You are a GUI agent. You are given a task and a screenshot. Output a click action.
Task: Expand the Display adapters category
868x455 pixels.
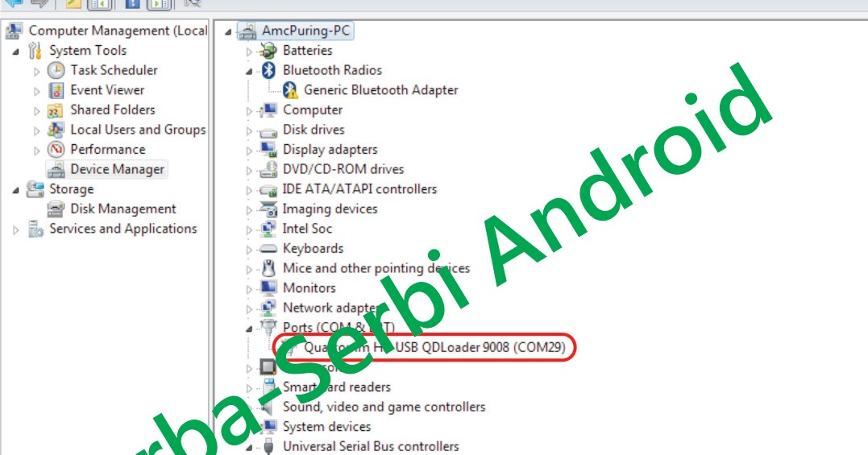[x=249, y=151]
